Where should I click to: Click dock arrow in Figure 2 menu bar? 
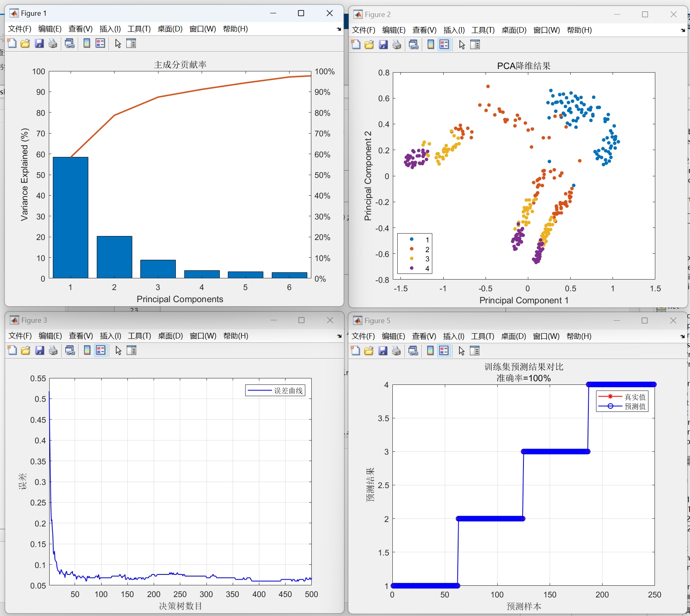683,30
